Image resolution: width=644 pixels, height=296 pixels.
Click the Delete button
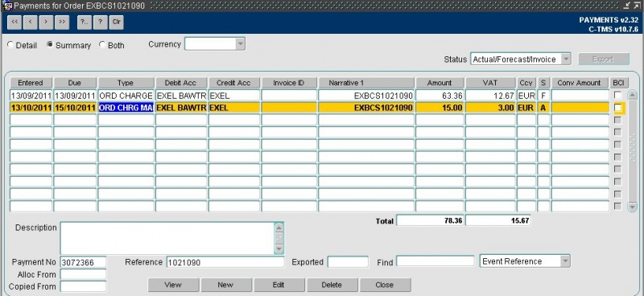pos(332,285)
